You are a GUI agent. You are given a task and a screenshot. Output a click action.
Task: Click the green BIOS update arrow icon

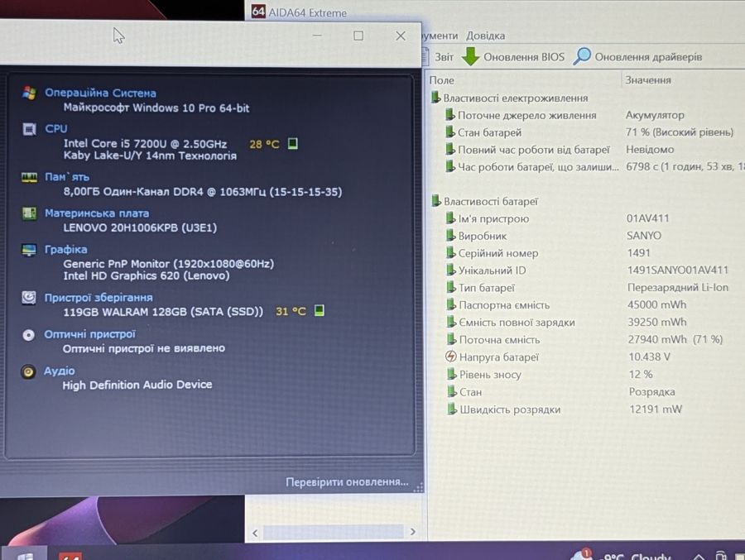470,56
